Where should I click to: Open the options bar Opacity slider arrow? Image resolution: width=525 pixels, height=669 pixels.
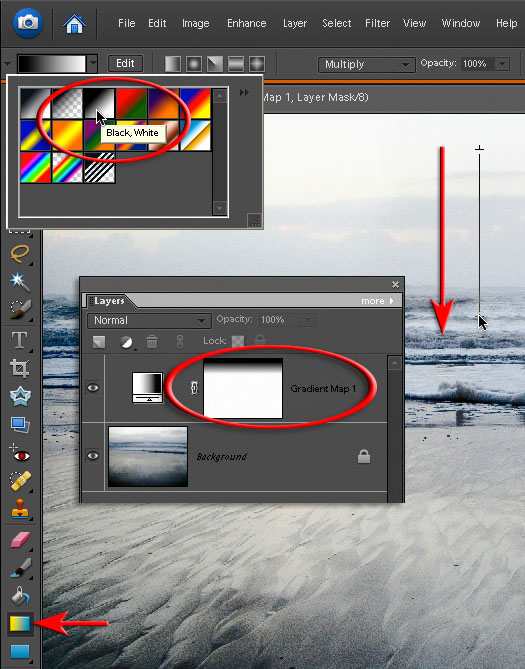click(502, 64)
